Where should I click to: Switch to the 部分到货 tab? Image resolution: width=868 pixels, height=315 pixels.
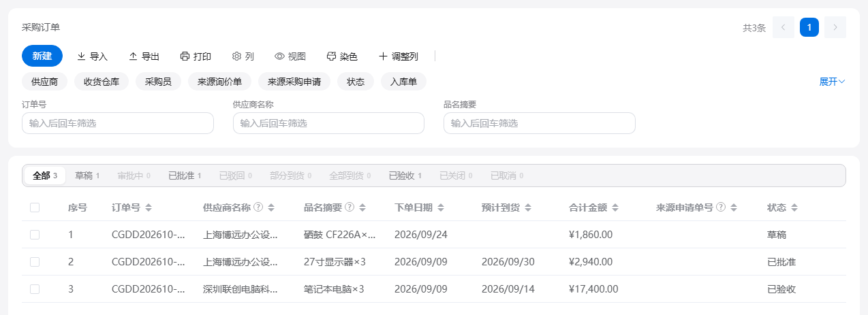[x=290, y=176]
